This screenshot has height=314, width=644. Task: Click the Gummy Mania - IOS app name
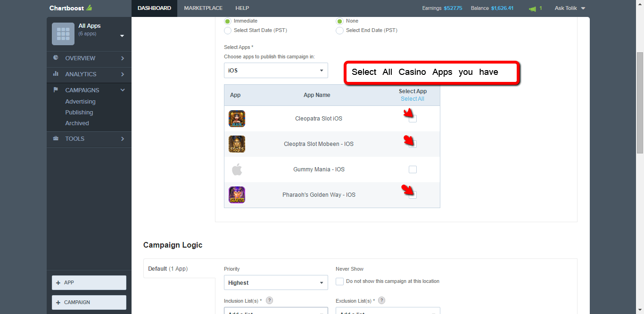319,169
